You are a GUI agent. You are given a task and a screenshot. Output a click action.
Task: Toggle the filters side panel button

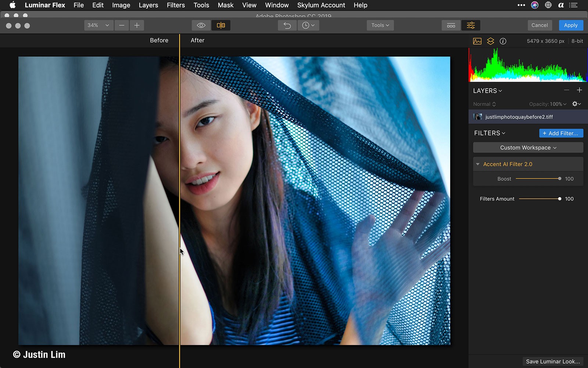click(x=470, y=25)
